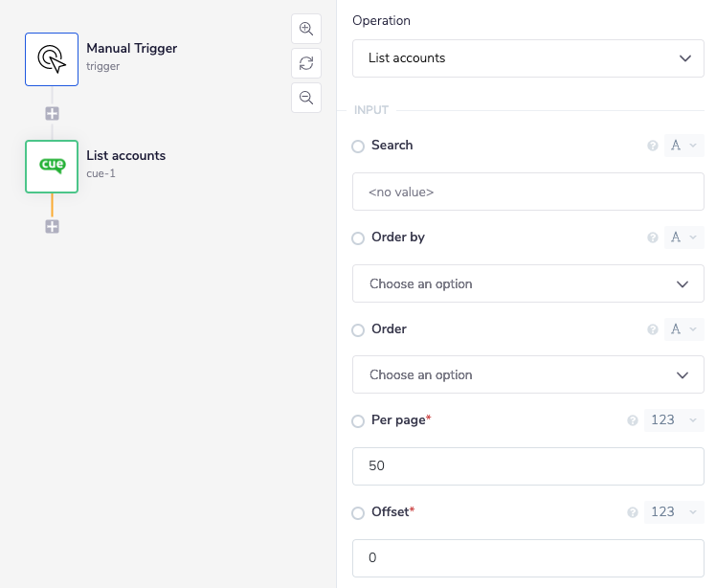Add new step below List accounts node

click(x=53, y=227)
